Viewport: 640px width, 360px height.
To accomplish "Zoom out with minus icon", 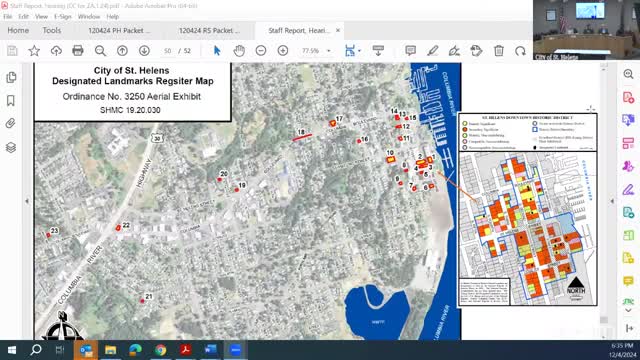I will tap(261, 51).
